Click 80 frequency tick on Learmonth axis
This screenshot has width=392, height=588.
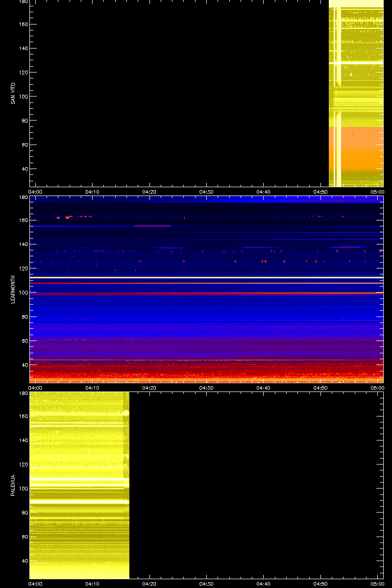click(x=24, y=317)
